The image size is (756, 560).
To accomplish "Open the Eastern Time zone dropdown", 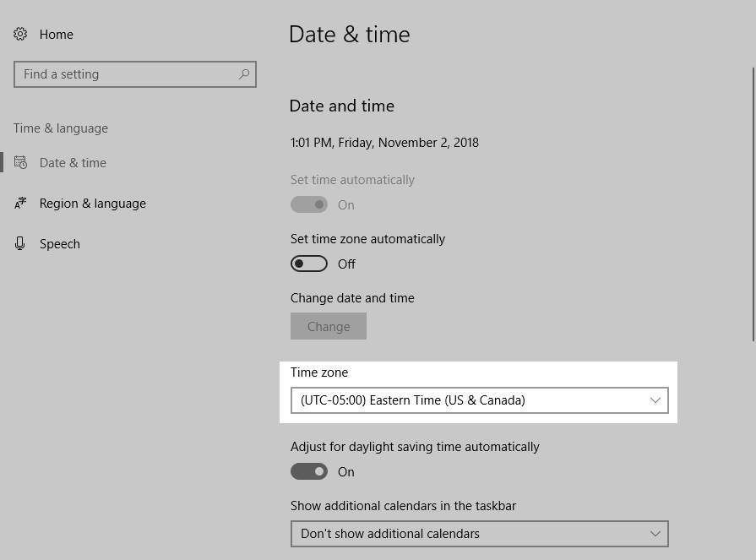I will point(478,400).
